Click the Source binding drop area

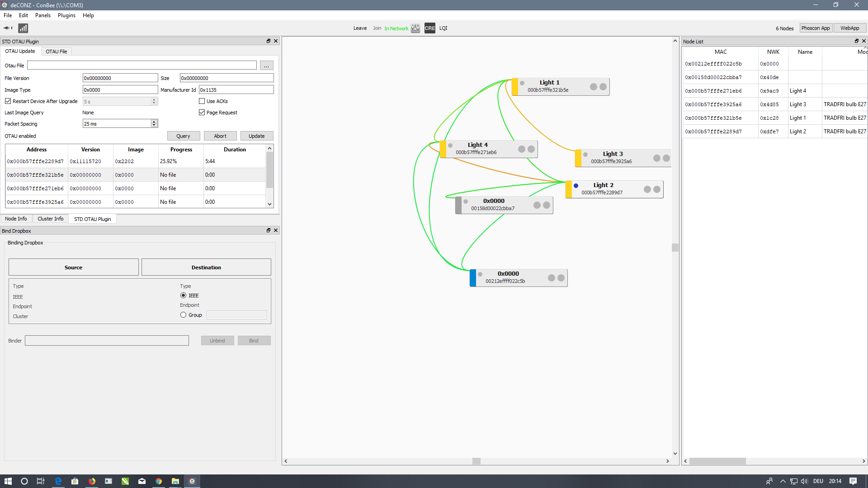(x=74, y=267)
